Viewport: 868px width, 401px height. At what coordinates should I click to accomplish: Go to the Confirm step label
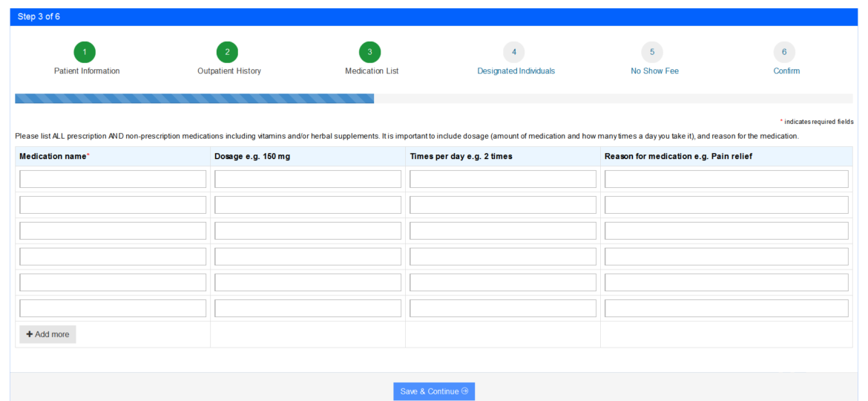(786, 71)
